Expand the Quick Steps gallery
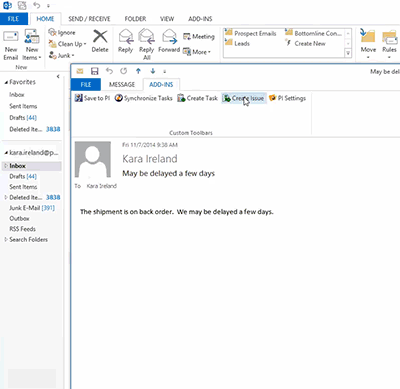Viewport: 400px width, 389px height. [x=348, y=53]
